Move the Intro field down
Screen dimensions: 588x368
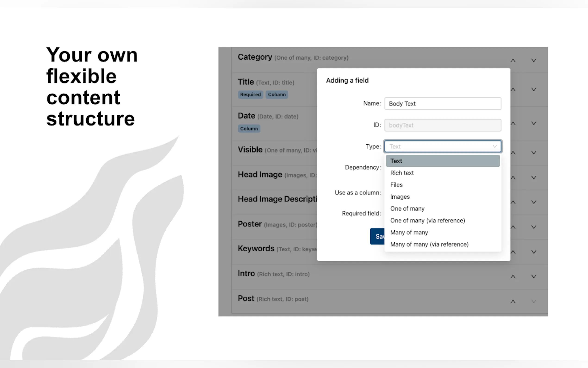(534, 276)
